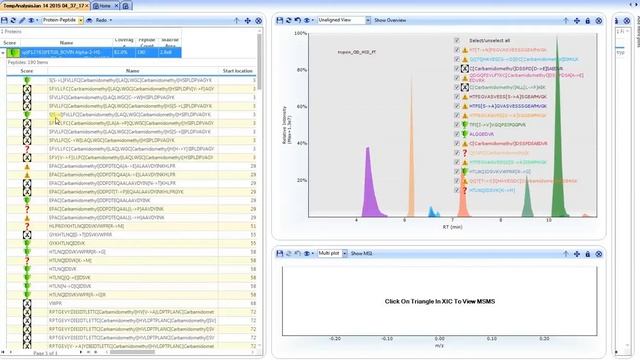
Task: Uncheck the ALGGEDVR trace checkbox
Action: (x=457, y=134)
